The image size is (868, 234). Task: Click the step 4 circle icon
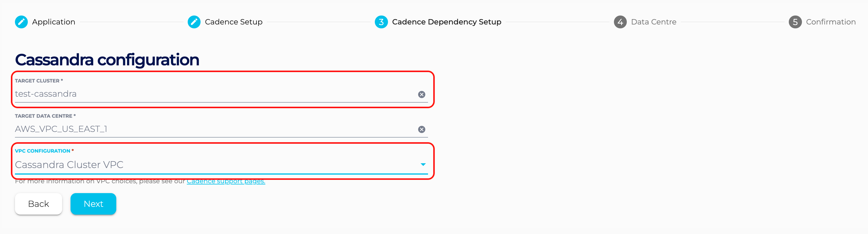620,22
